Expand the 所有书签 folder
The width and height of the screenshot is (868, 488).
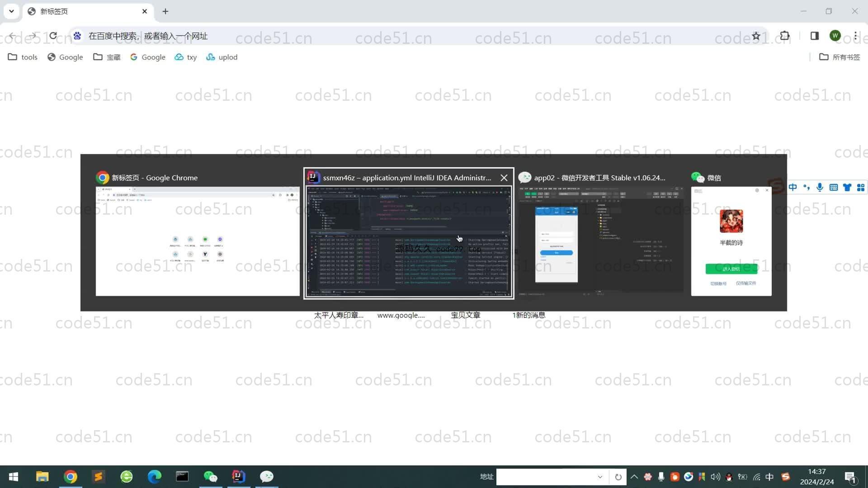pos(840,57)
